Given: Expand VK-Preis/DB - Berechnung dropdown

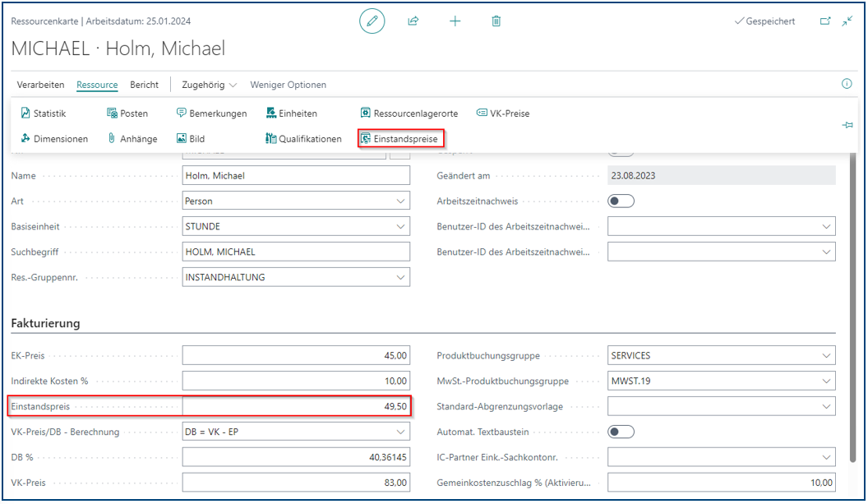Looking at the screenshot, I should pyautogui.click(x=400, y=432).
